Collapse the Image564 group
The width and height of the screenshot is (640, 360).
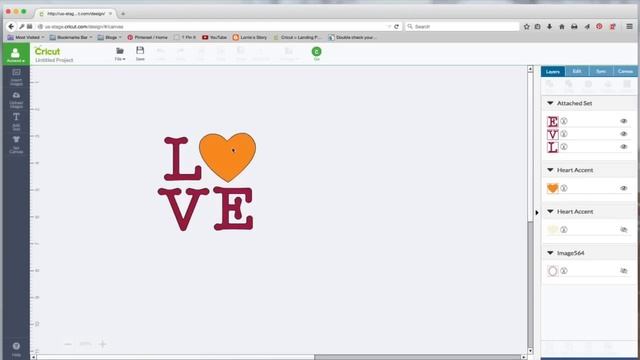[550, 253]
